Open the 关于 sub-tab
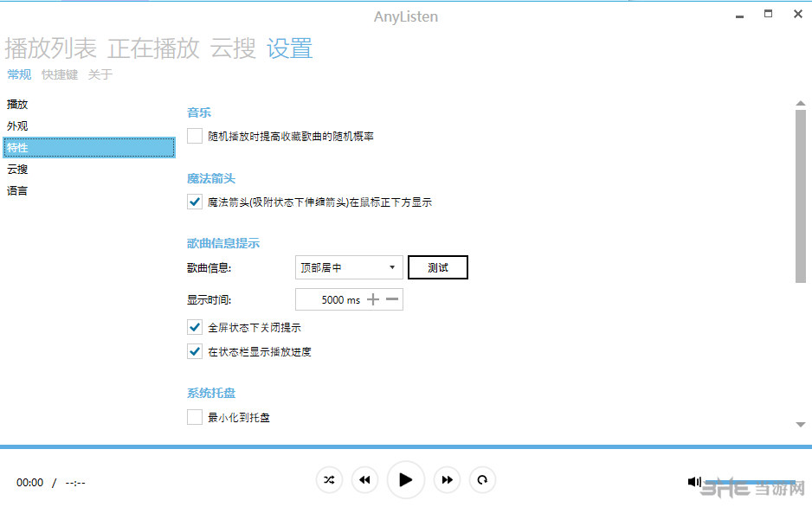The image size is (812, 507). click(x=100, y=74)
